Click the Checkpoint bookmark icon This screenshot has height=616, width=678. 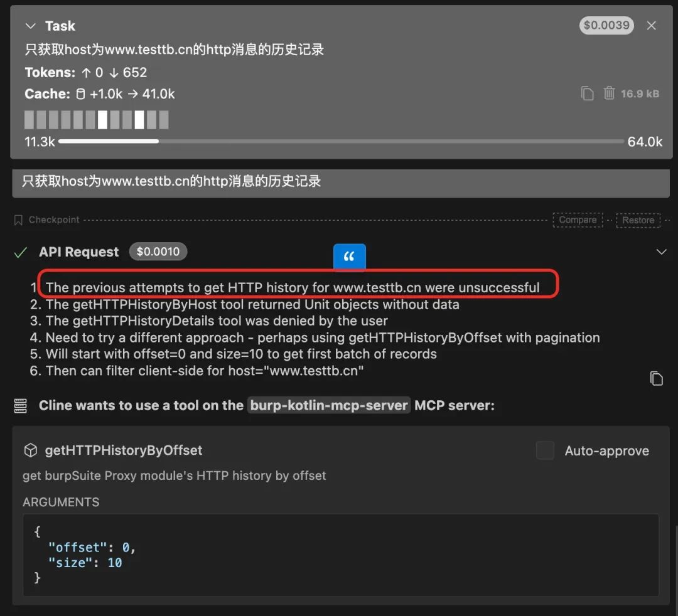tap(19, 220)
